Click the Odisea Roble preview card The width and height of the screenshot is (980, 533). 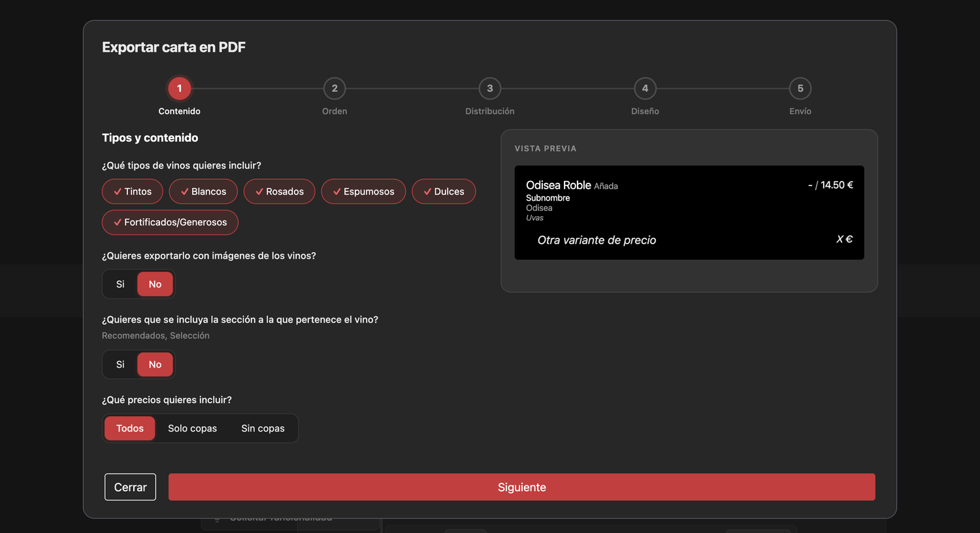689,212
